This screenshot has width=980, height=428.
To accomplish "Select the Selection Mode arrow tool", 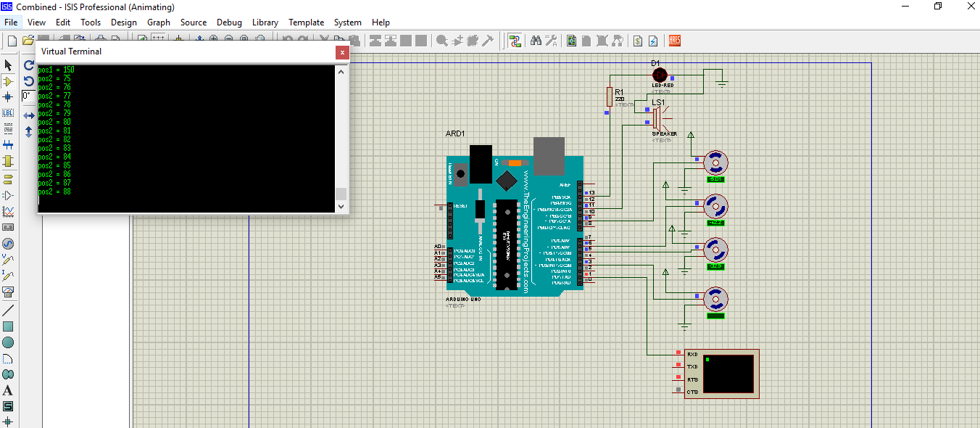I will [x=8, y=65].
